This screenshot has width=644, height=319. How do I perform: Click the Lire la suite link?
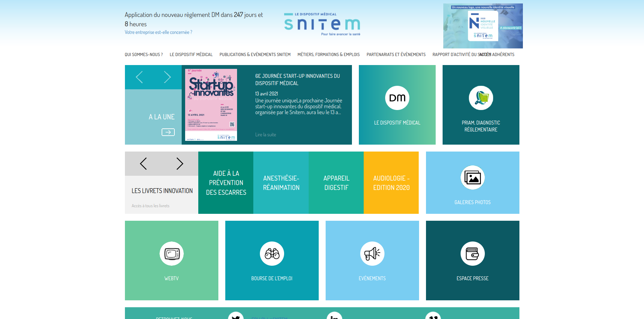(265, 135)
